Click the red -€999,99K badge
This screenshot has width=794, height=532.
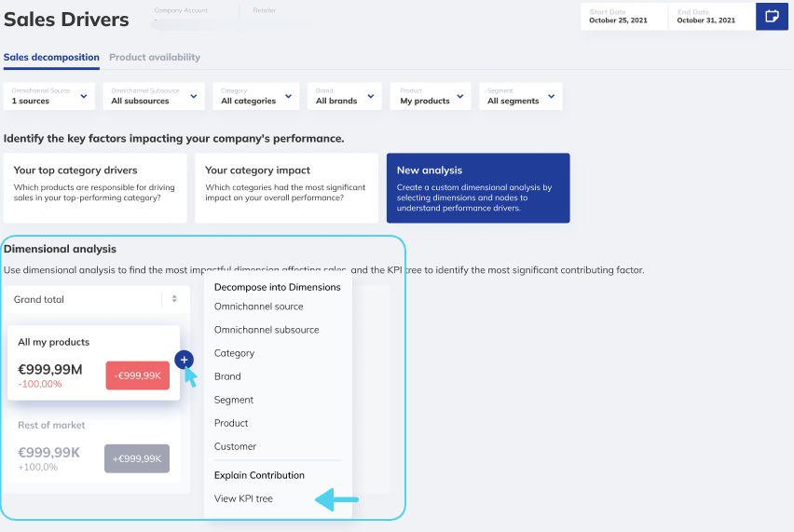click(x=138, y=375)
